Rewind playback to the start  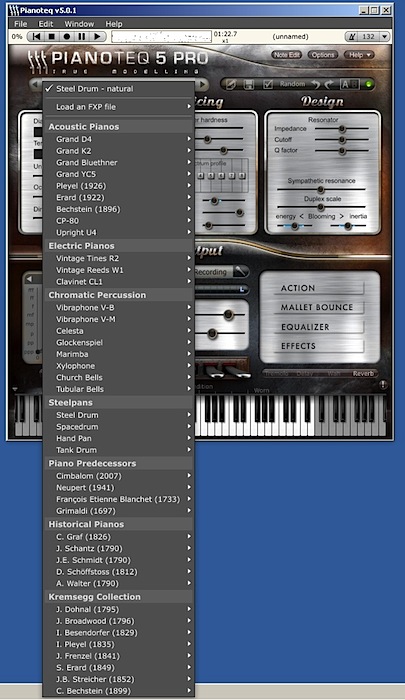(x=37, y=37)
